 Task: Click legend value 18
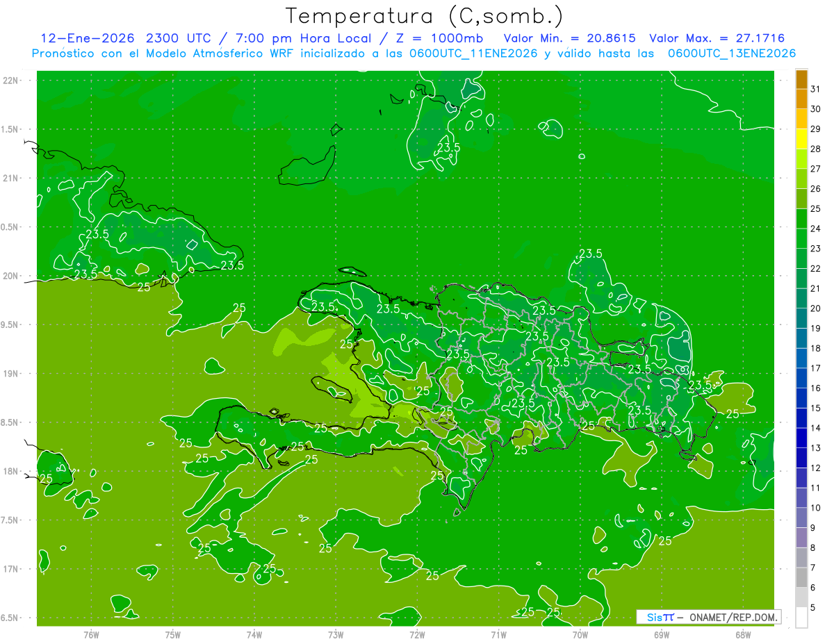click(816, 348)
